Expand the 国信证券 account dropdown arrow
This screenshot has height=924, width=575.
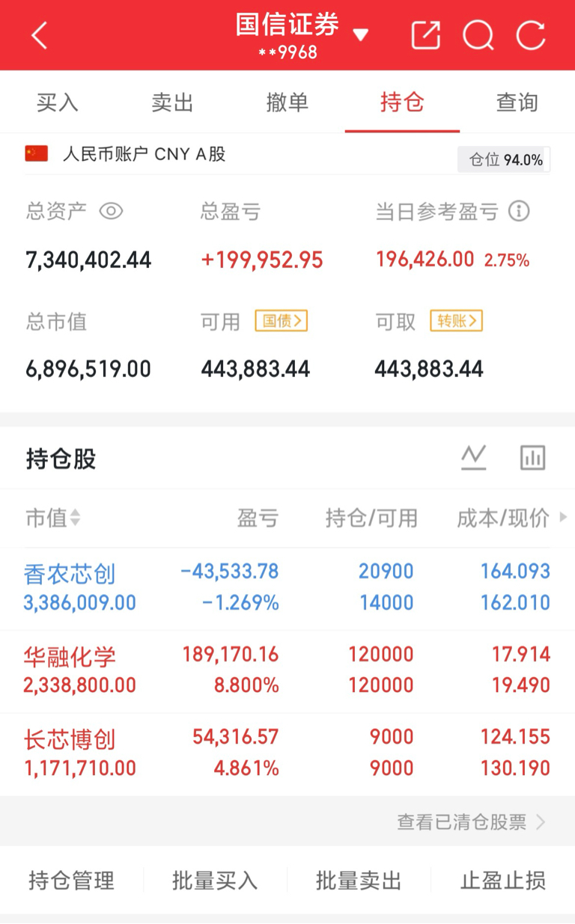pyautogui.click(x=361, y=34)
